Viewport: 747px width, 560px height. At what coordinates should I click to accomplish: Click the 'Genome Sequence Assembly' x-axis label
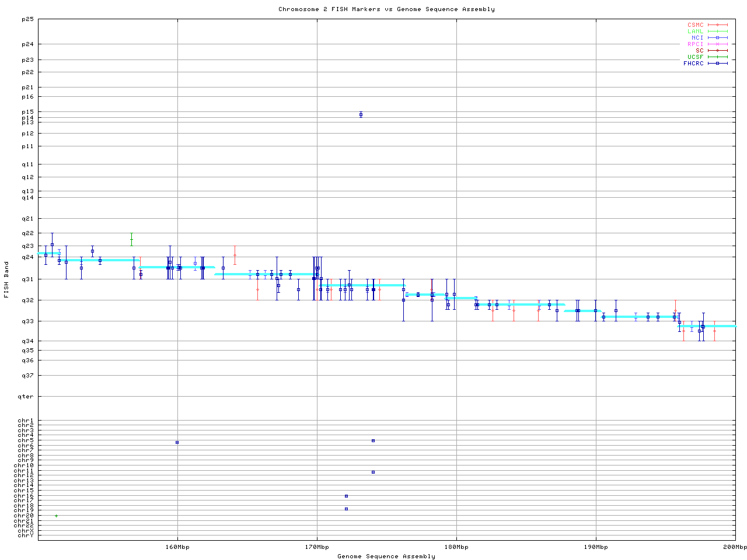point(386,556)
